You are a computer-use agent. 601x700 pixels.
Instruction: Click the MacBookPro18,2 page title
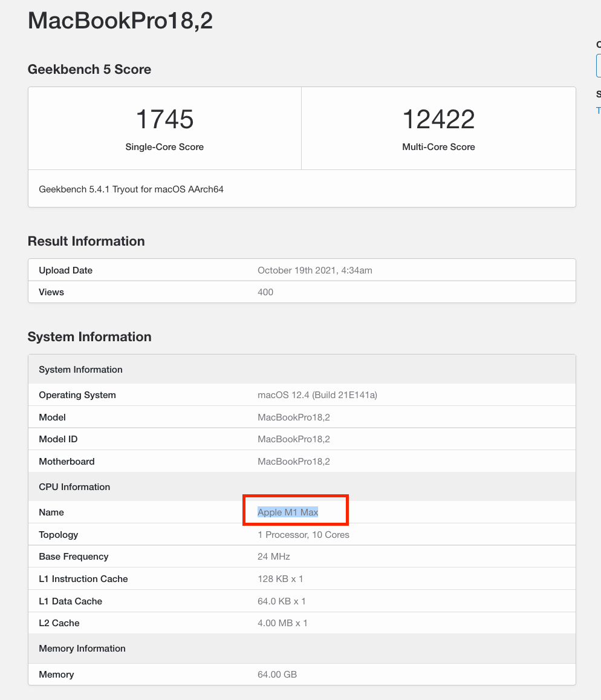pos(120,21)
